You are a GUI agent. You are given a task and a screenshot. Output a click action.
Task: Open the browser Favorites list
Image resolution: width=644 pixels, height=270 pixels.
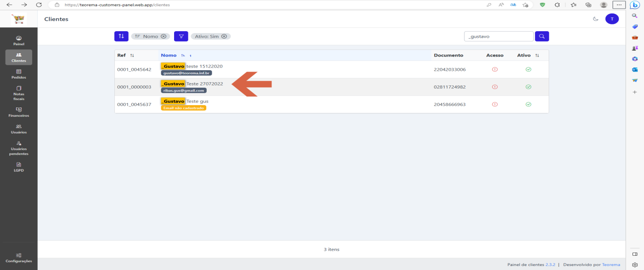(x=573, y=5)
